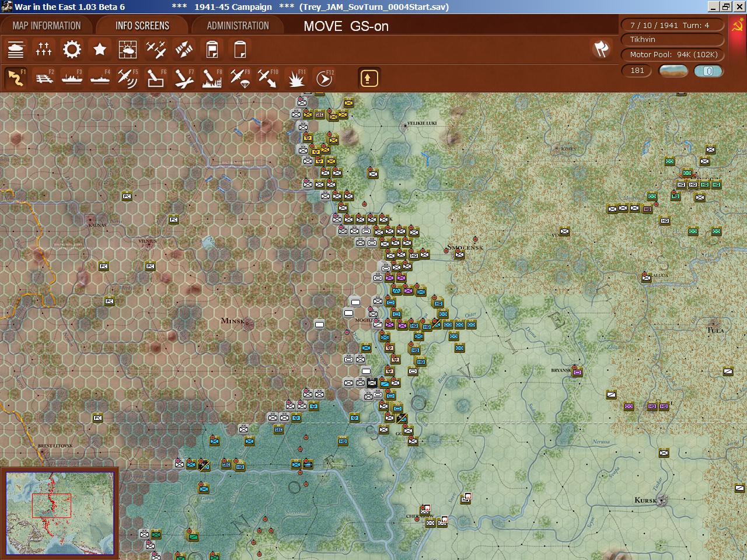Image resolution: width=747 pixels, height=560 pixels.
Task: Click the Kursk city label
Action: (x=645, y=500)
